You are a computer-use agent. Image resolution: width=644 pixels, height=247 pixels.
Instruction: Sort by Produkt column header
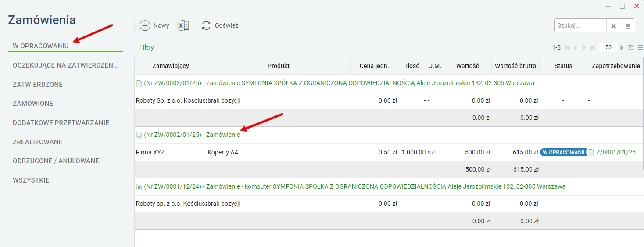point(279,66)
